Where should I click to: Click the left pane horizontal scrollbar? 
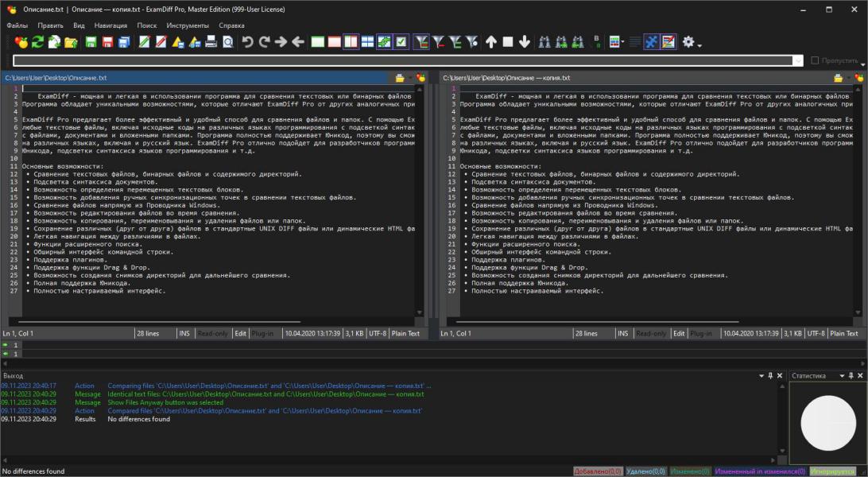click(x=160, y=321)
